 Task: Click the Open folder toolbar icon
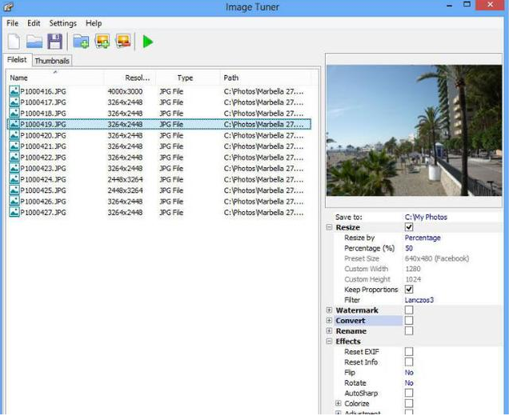point(34,42)
